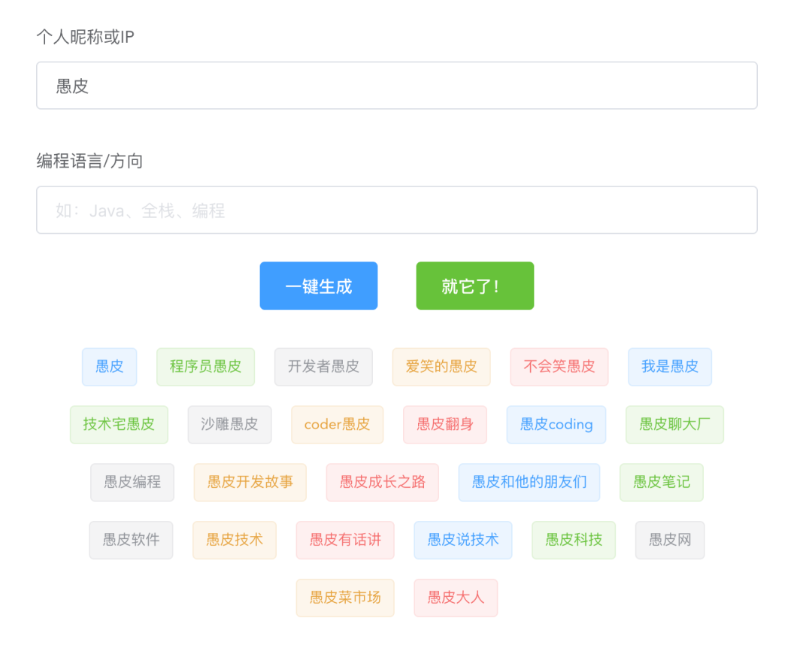Select the 不会笑愚皮 name tag
Viewport: 812px width, 669px height.
click(x=559, y=367)
